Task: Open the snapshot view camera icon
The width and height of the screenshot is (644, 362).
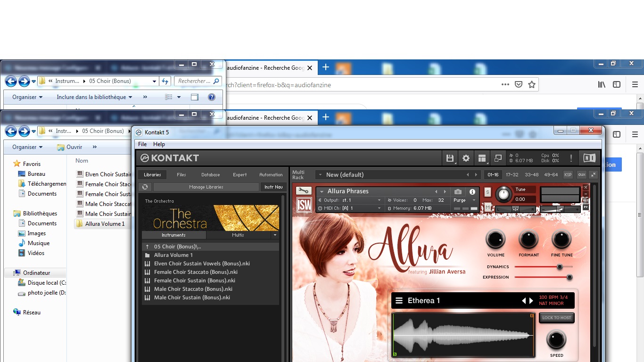Action: [x=458, y=192]
